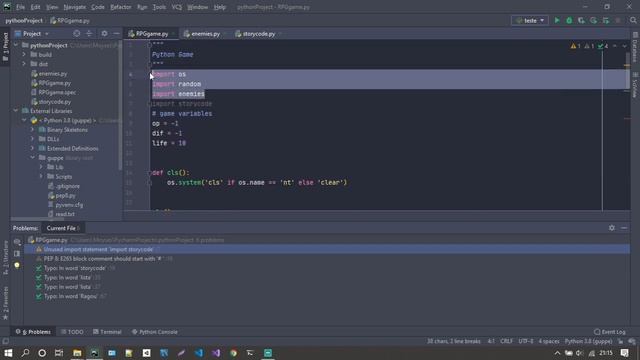Open Terminal tool window
Screen dimensions: 640x360
click(107, 332)
